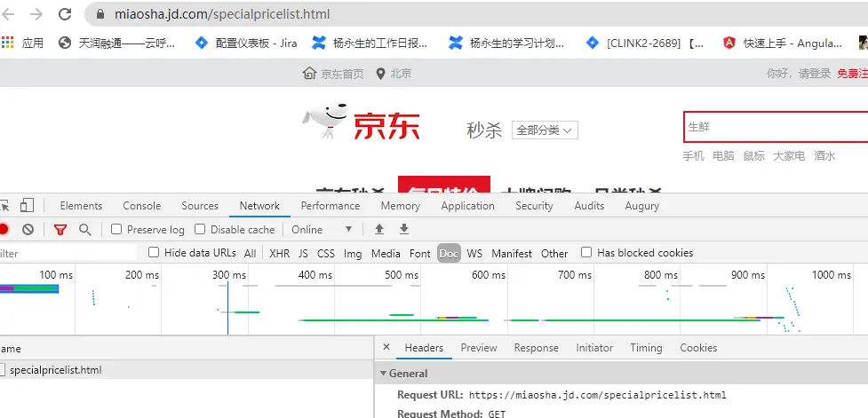The width and height of the screenshot is (868, 418).
Task: Filter requests by CSS
Action: [326, 253]
